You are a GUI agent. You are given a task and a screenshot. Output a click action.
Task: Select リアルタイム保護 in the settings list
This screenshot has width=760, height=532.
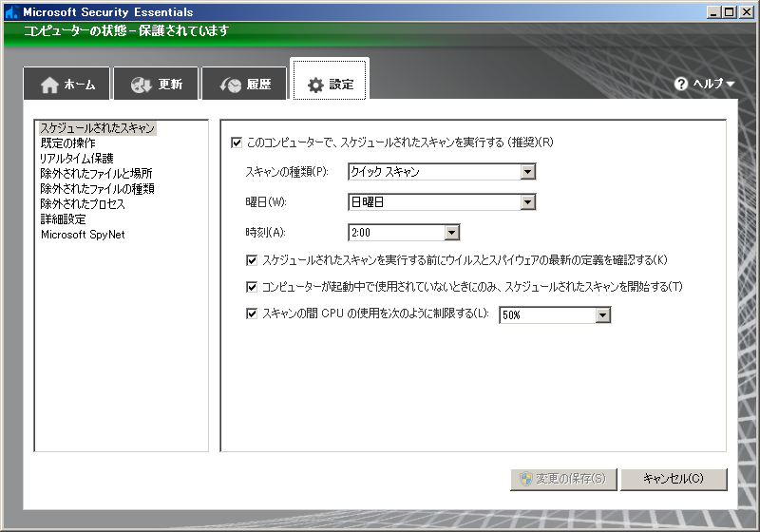tap(77, 158)
